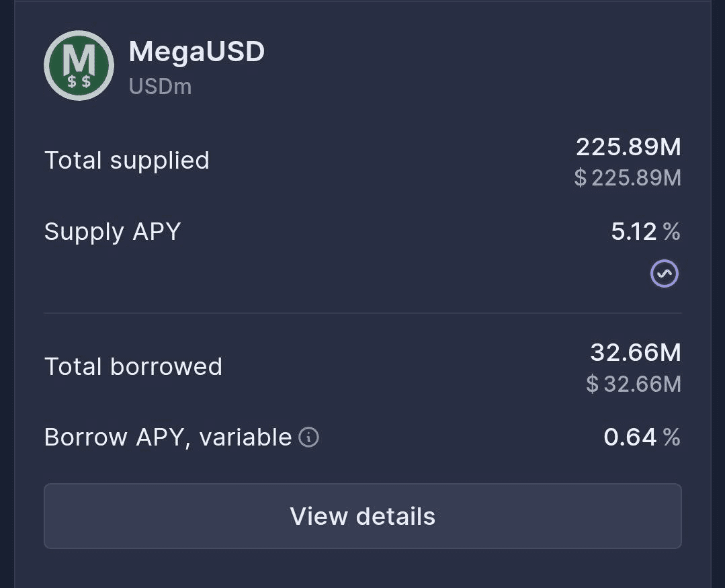Click the $225.89M supplied dollar value

(628, 178)
